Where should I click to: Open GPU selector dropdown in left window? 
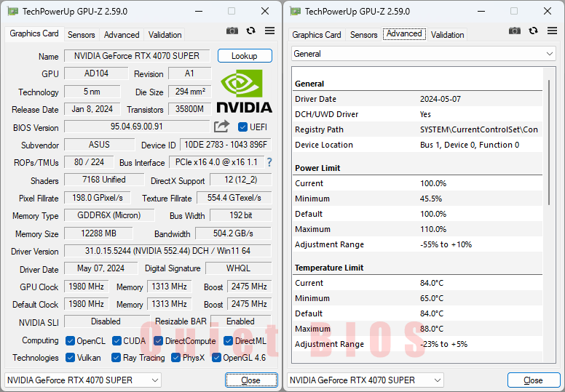[x=83, y=380]
